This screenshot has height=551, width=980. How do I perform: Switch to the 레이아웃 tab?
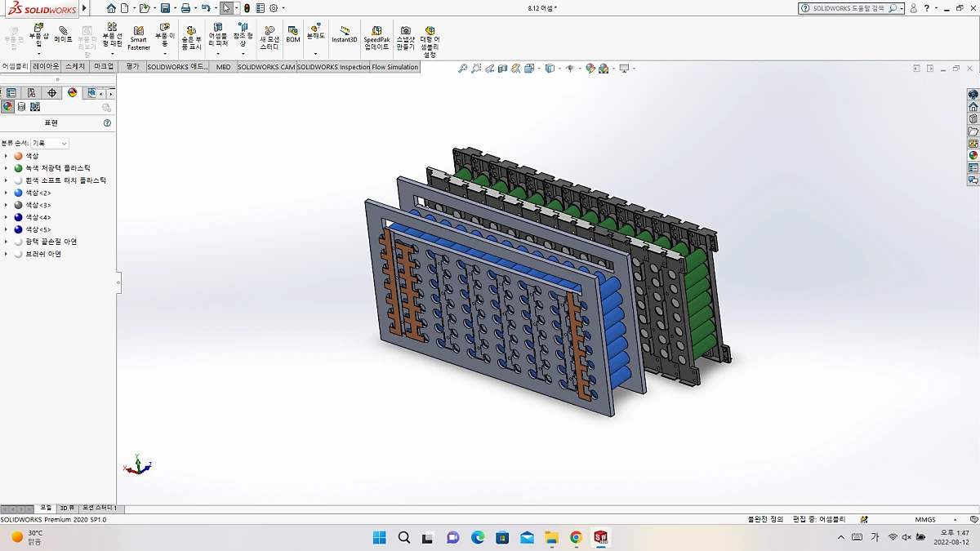[x=46, y=67]
